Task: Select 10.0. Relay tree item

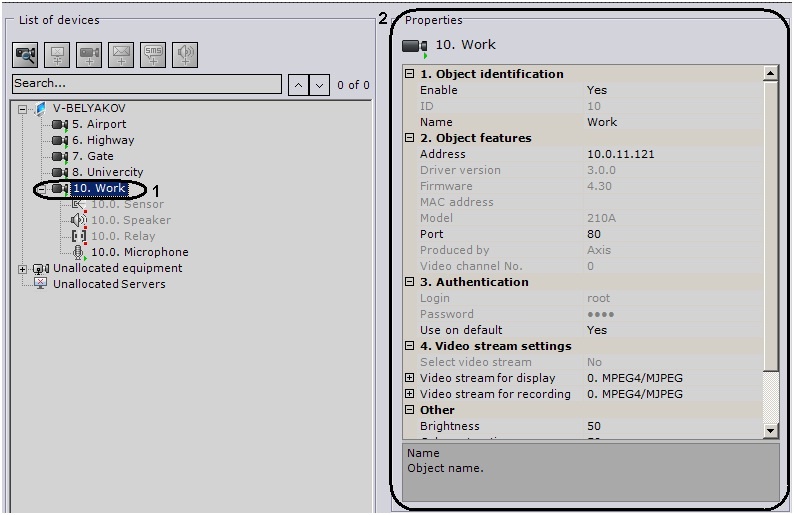Action: tap(123, 236)
